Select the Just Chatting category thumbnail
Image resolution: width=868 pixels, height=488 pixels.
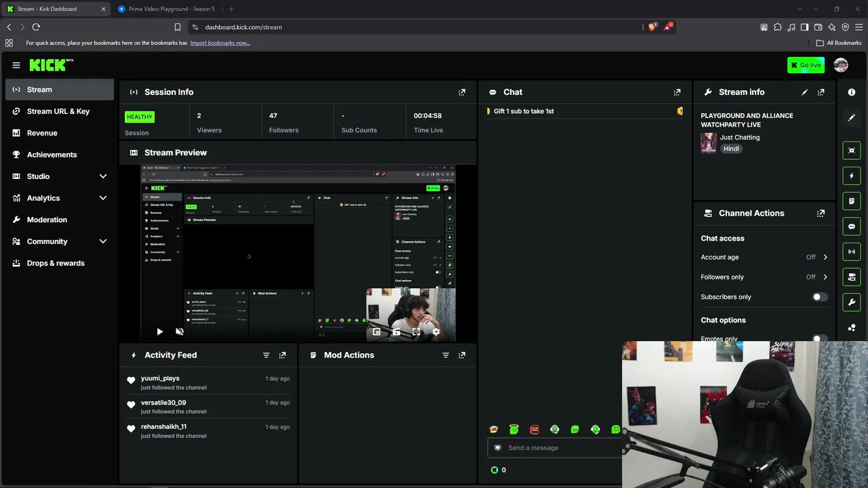tap(709, 143)
